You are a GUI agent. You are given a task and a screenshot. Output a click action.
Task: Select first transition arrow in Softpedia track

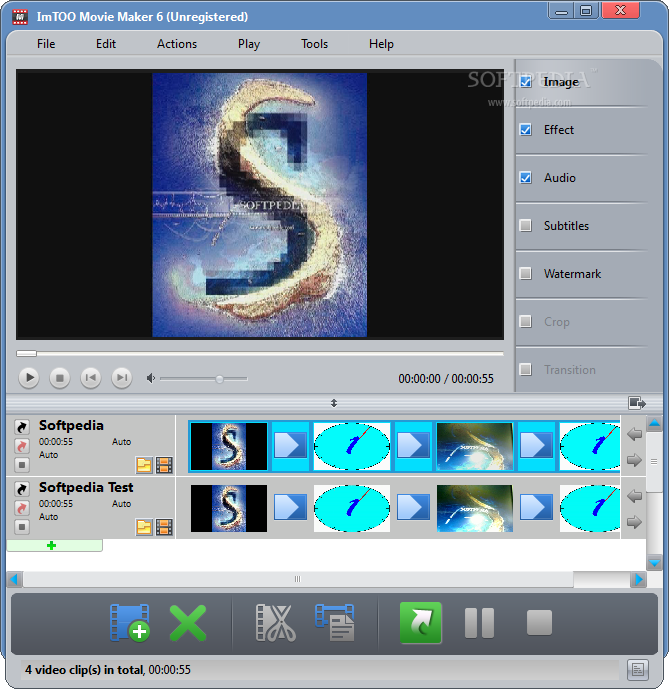click(x=290, y=446)
